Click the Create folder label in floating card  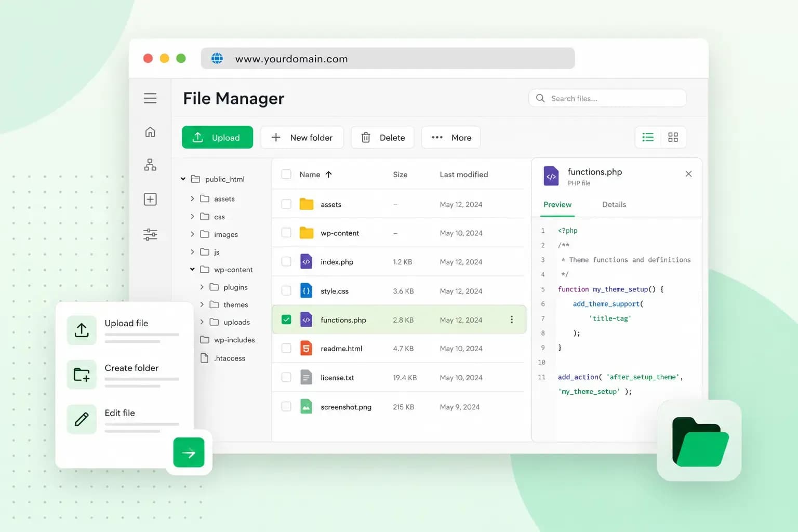(x=131, y=368)
